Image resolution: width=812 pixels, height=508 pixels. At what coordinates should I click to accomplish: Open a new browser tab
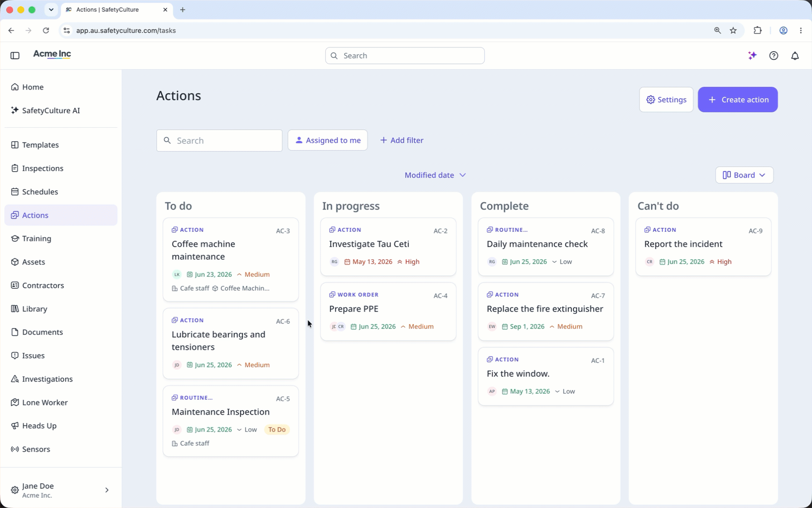point(183,10)
